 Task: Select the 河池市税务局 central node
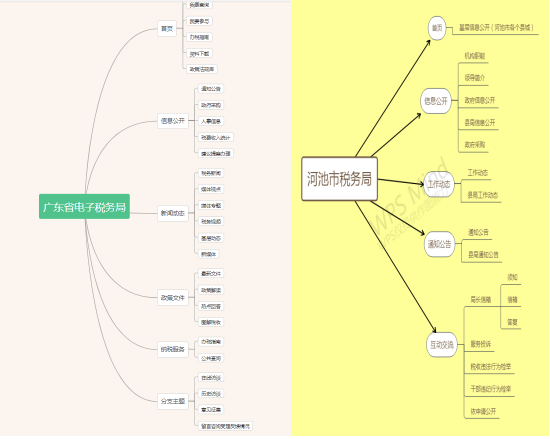[340, 179]
